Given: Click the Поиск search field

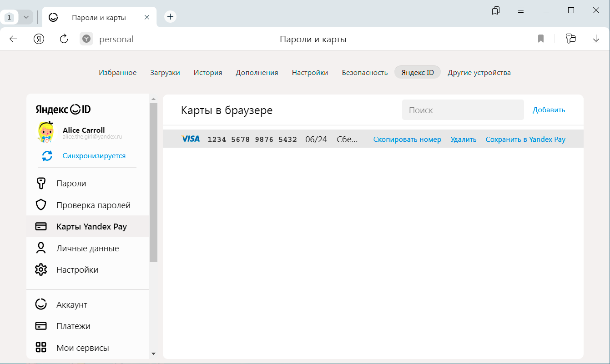Looking at the screenshot, I should 463,110.
